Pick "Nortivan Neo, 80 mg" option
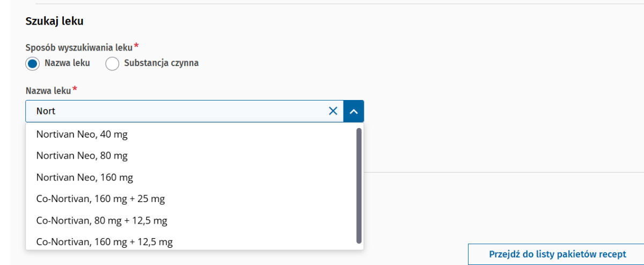Image resolution: width=644 pixels, height=265 pixels. tap(82, 156)
